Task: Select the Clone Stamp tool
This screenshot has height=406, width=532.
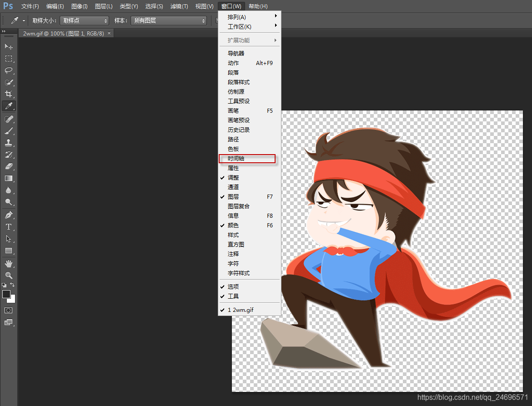Action: 9,143
